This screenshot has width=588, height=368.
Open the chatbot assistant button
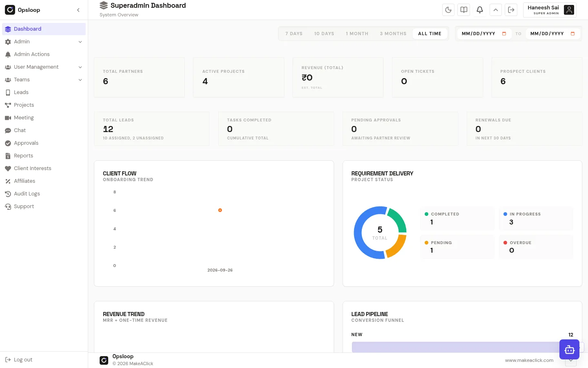[x=569, y=350]
